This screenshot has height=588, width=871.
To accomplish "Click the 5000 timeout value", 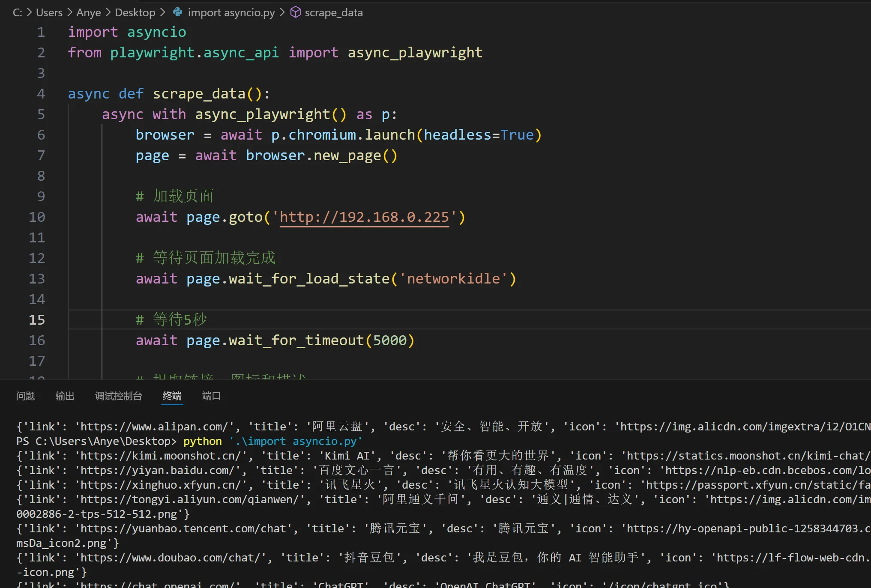I will (390, 340).
